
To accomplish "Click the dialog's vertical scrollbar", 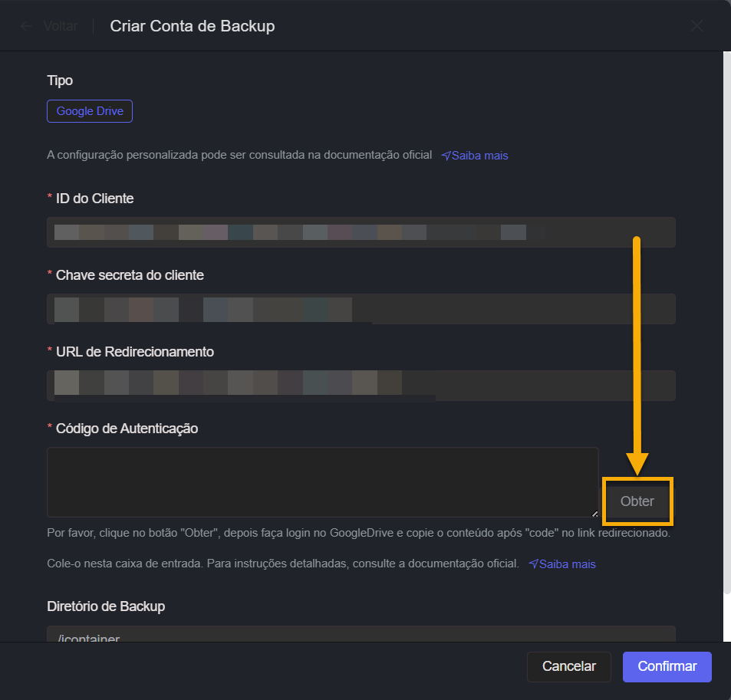I will (727, 323).
